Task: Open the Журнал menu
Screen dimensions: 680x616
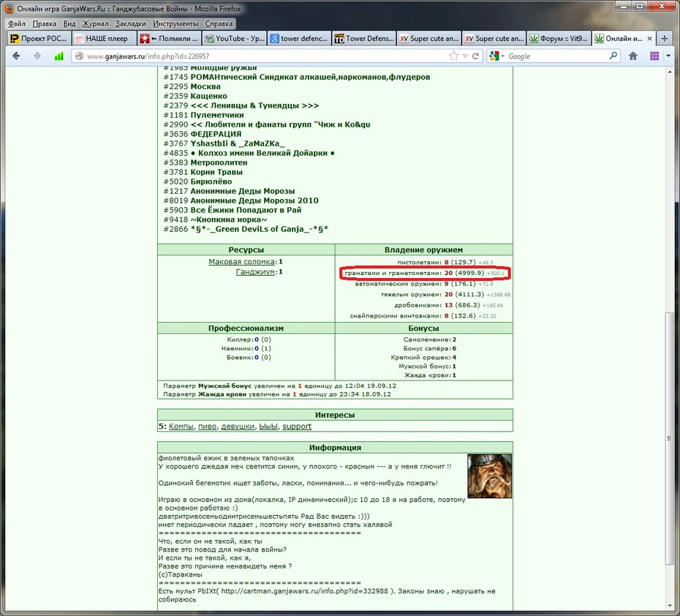Action: point(95,24)
